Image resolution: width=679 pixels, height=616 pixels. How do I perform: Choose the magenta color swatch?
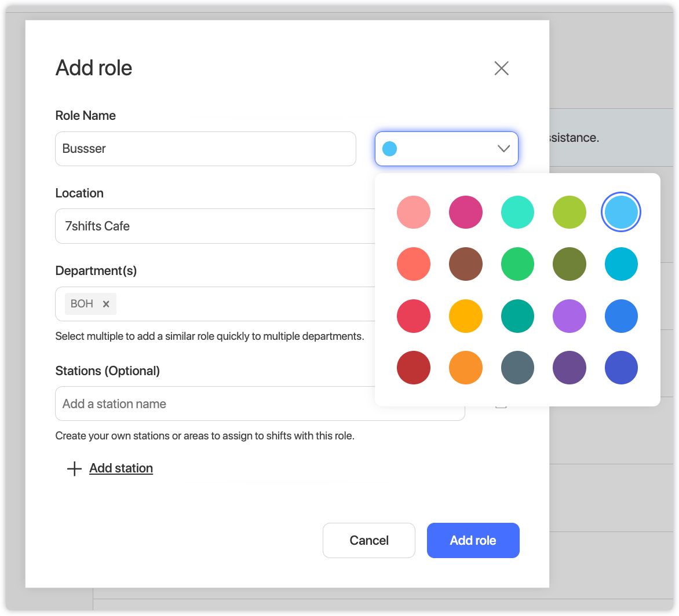pyautogui.click(x=466, y=212)
